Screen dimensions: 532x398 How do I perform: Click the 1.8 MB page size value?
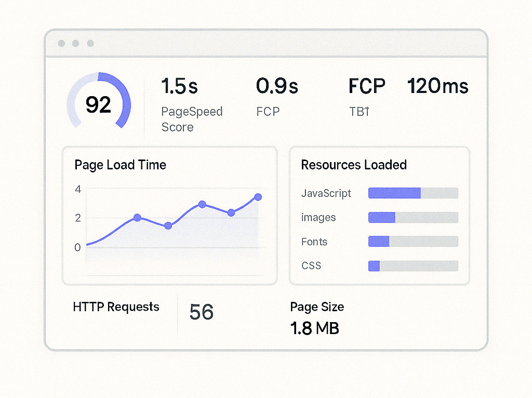click(x=314, y=328)
